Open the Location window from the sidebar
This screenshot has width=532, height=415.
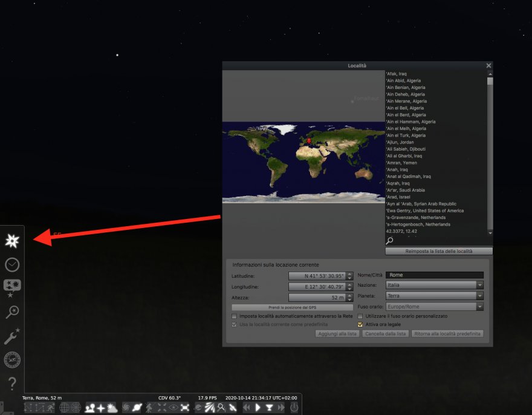coord(11,241)
